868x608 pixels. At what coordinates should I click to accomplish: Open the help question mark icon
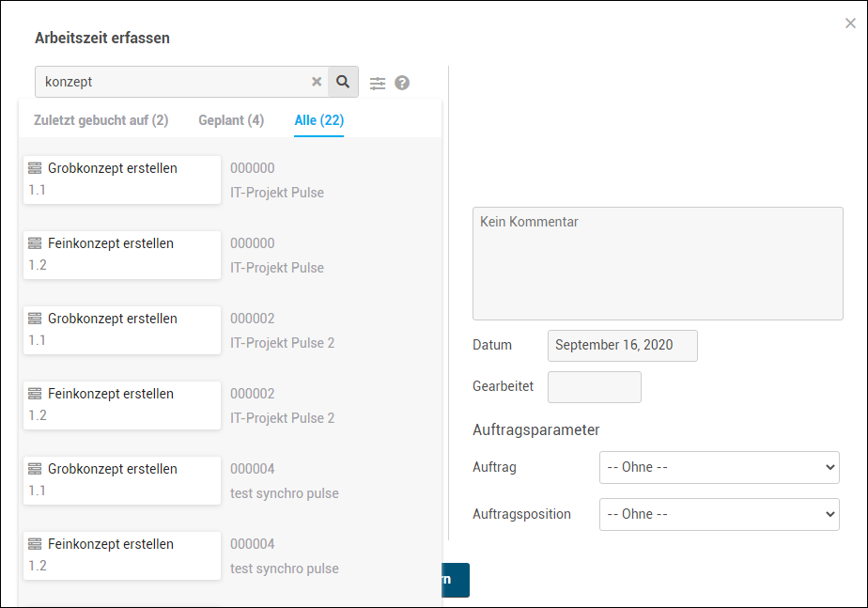pyautogui.click(x=402, y=83)
